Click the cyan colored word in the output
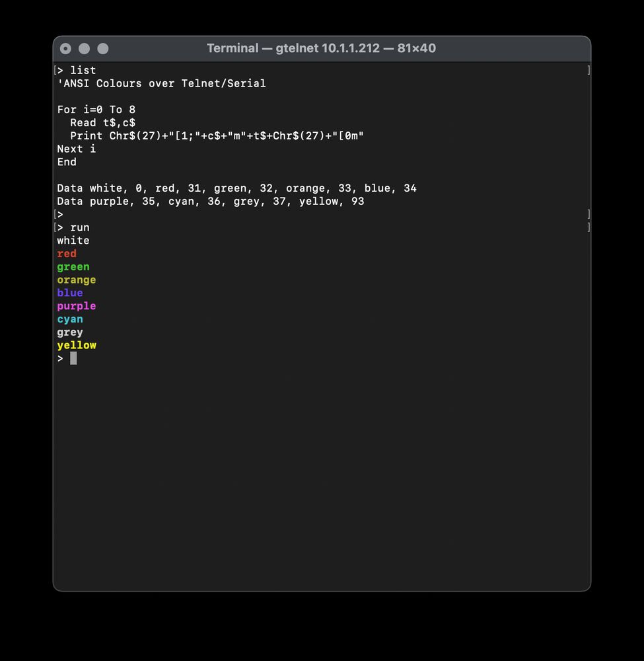644x661 pixels. 69,319
